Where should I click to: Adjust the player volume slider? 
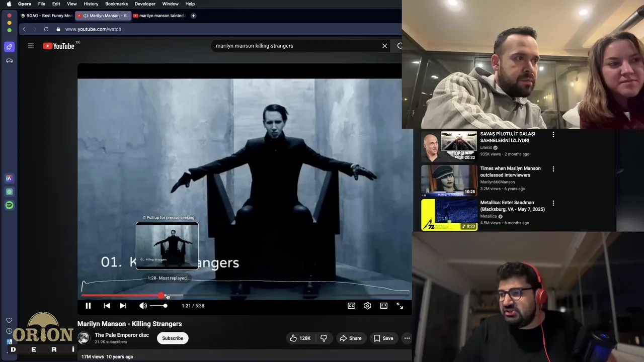(x=158, y=306)
